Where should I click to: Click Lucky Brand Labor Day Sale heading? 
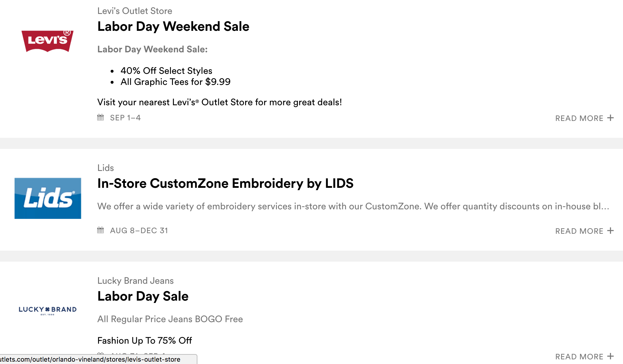point(143,296)
